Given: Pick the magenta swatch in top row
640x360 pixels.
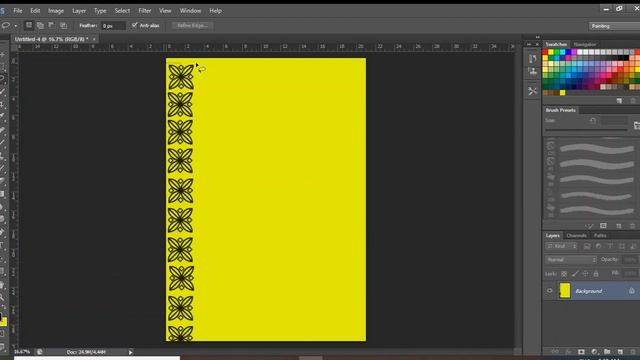Looking at the screenshot, I should tap(574, 52).
